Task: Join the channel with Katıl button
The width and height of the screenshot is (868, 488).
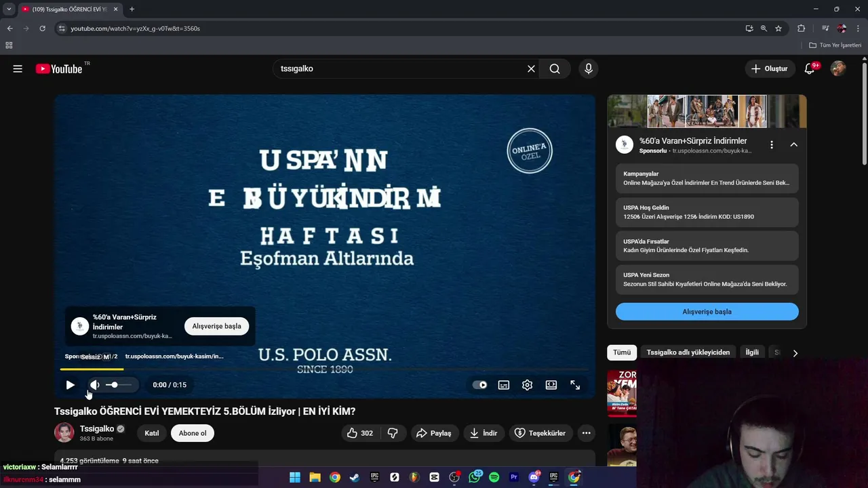Action: coord(152,433)
